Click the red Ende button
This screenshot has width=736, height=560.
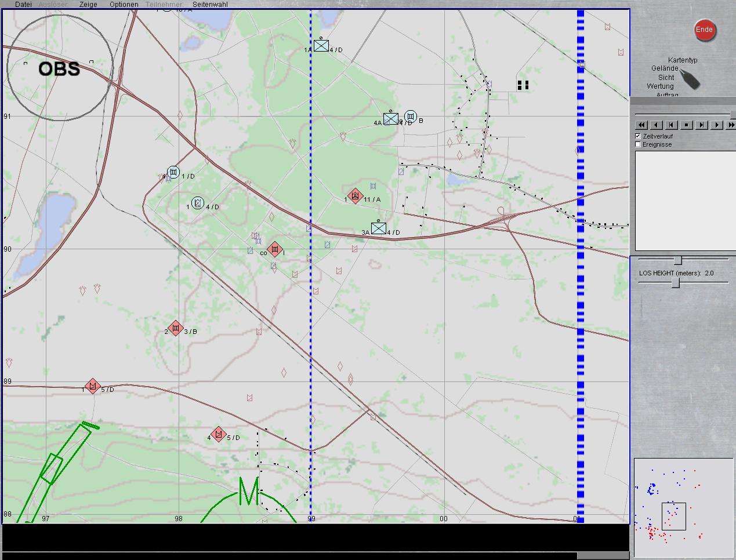704,30
